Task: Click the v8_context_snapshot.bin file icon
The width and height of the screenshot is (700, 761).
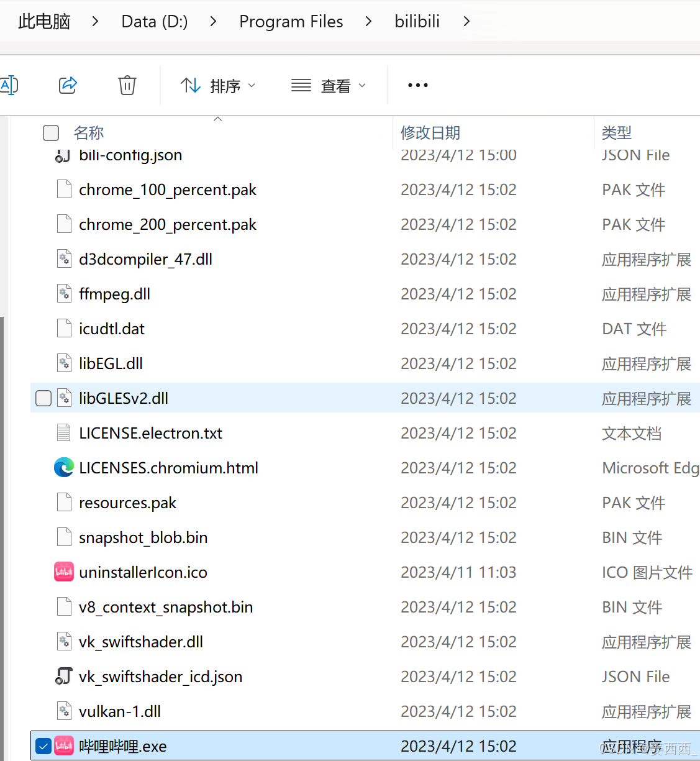Action: tap(64, 607)
